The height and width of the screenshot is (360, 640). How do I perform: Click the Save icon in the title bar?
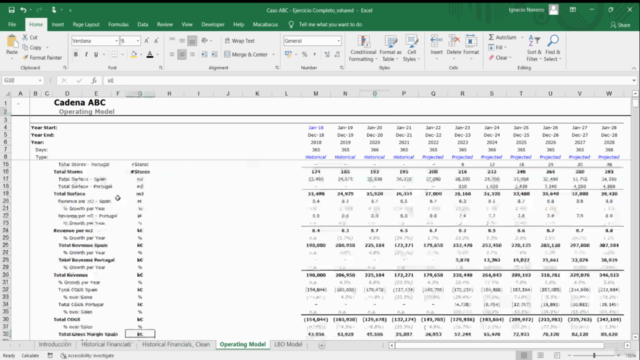(11, 10)
